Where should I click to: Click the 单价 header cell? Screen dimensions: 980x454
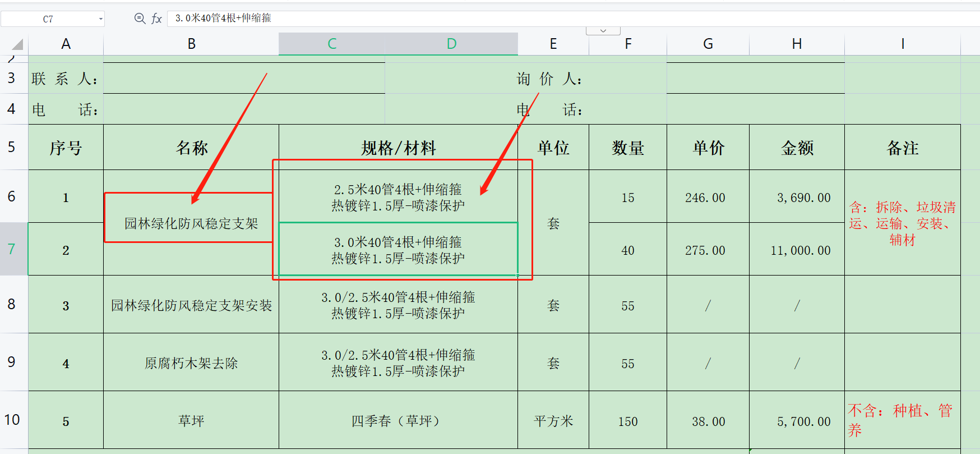coord(708,148)
